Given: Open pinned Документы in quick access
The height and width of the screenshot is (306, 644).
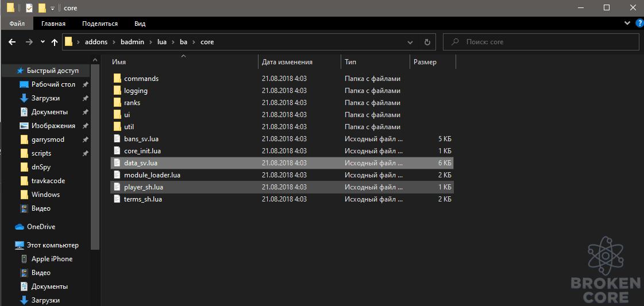Looking at the screenshot, I should pos(44,112).
